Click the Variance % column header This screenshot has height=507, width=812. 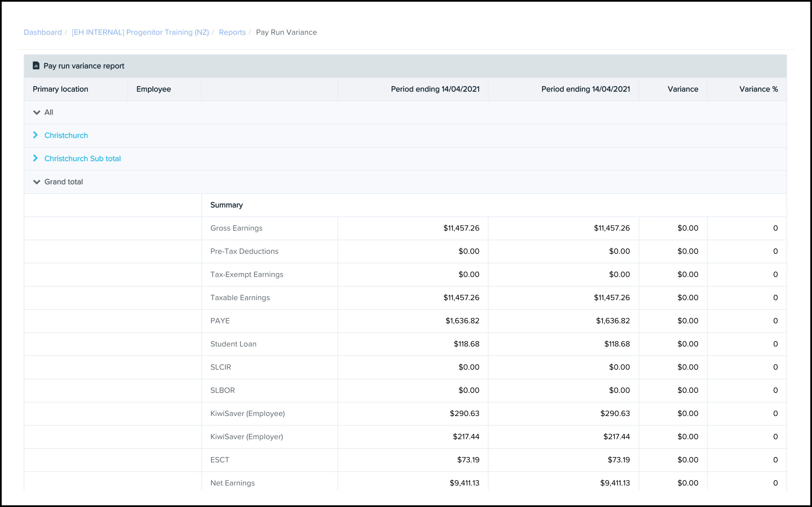tap(758, 89)
